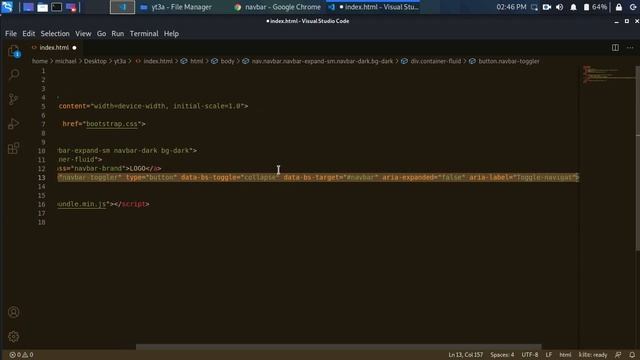640x360 pixels.
Task: Open the Manage gear icon
Action: tap(13, 336)
